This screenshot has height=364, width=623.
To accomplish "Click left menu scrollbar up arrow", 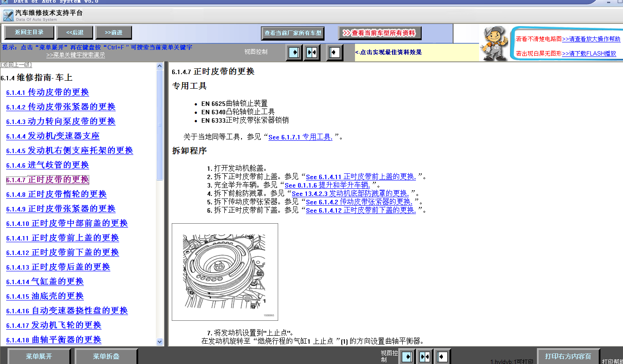I will point(160,66).
